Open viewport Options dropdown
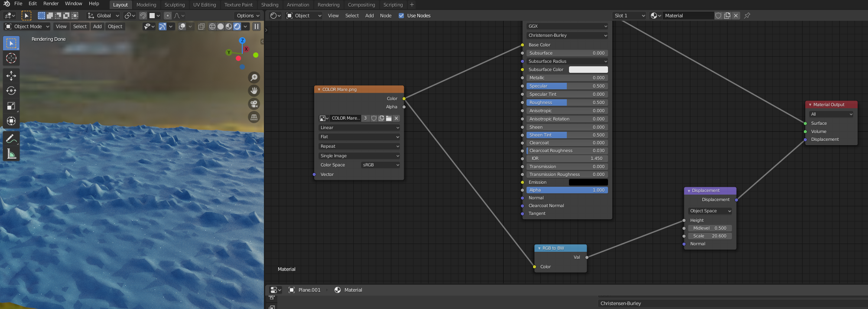868x309 pixels. 248,16
